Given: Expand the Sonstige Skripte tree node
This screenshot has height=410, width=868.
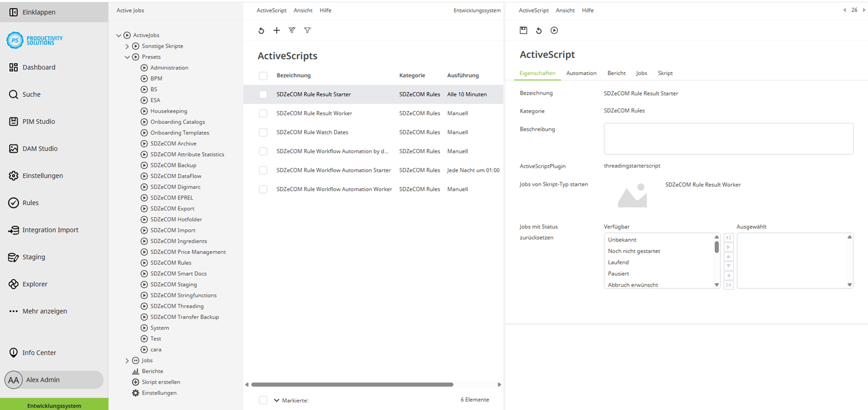Looking at the screenshot, I should (x=127, y=46).
